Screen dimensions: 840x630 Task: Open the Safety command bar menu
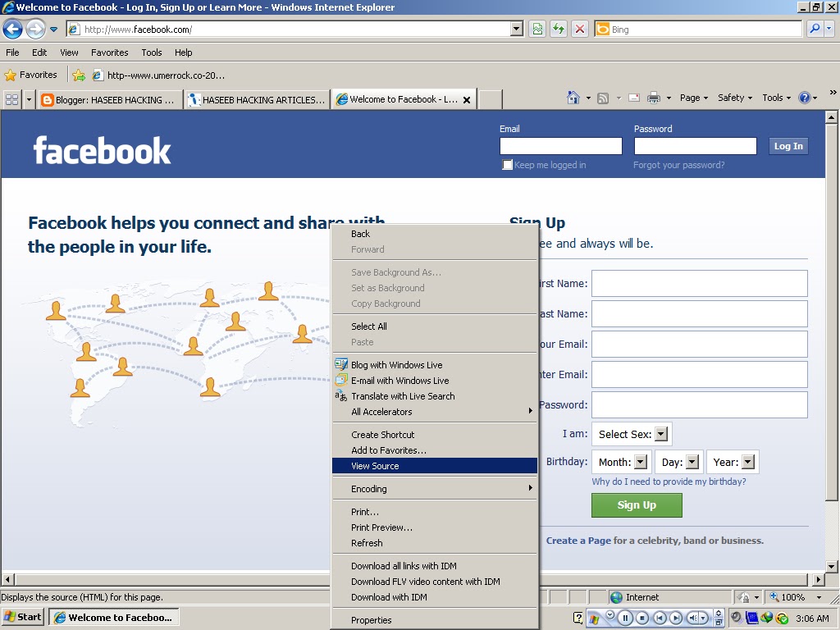(x=735, y=98)
